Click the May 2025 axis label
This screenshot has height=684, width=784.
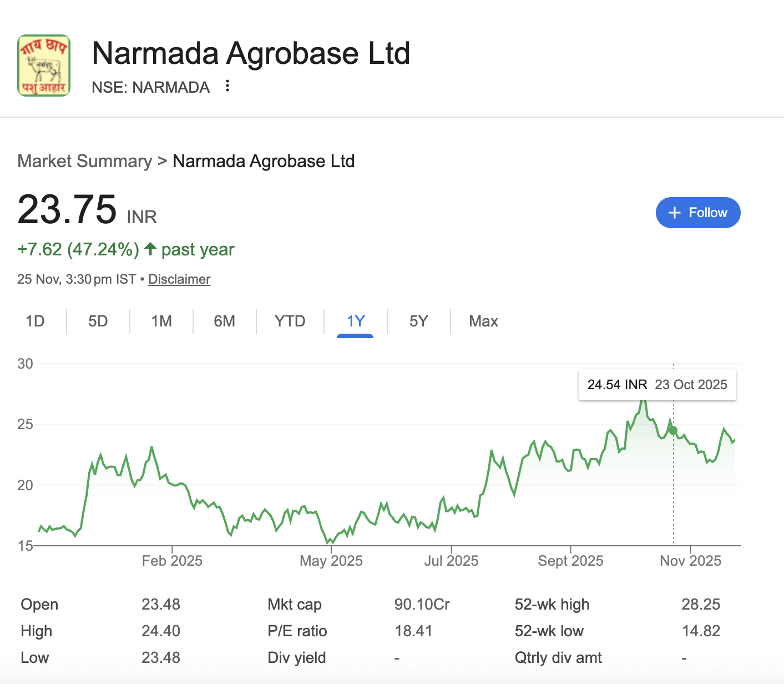331,561
